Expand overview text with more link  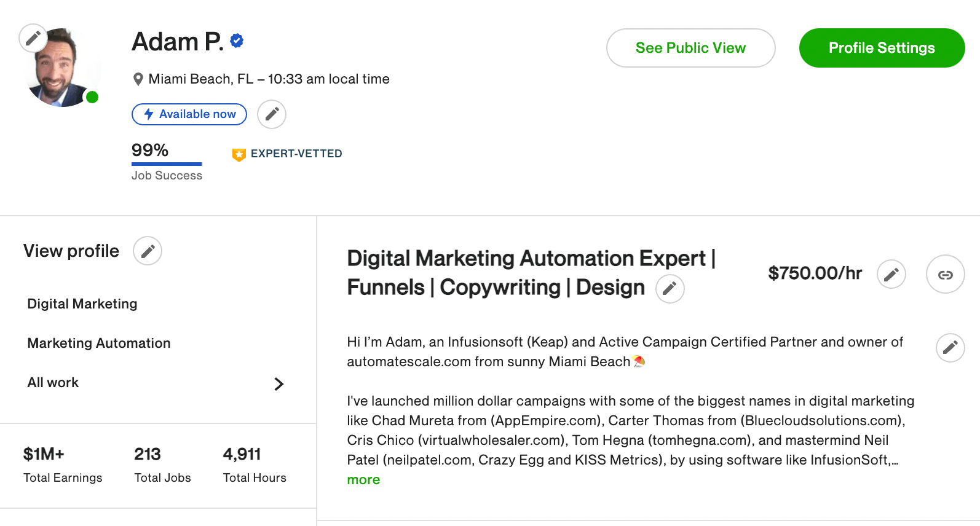coord(363,480)
